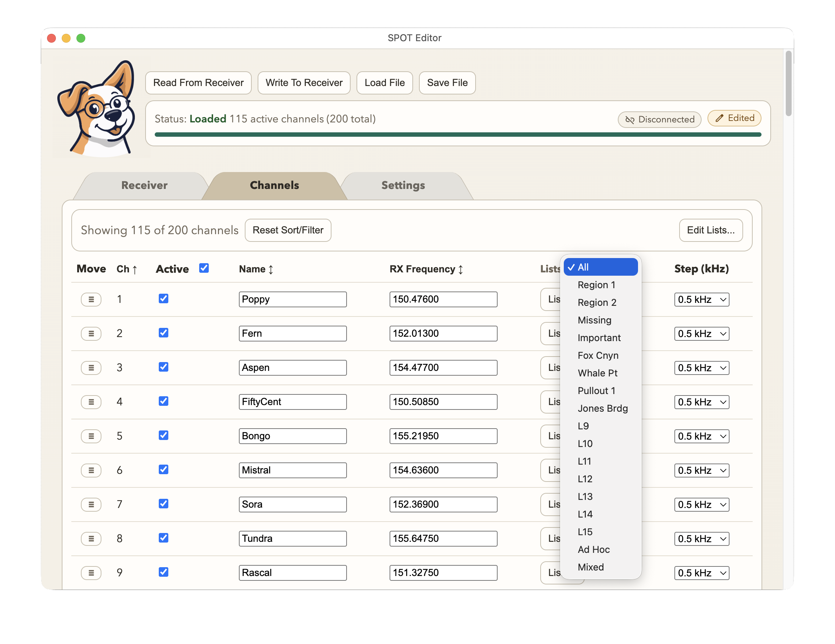Open Step kHz dropdown for FiftyCent row
Screen dimensions: 835x644
pos(702,402)
